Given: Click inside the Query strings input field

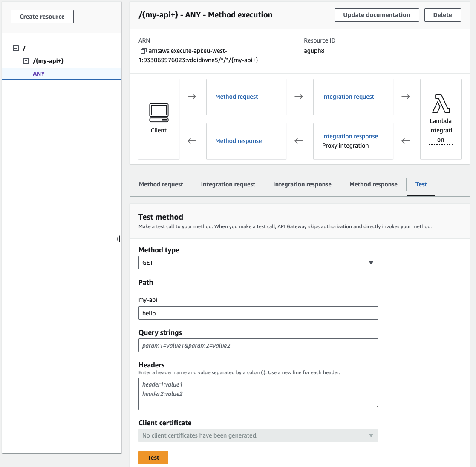Looking at the screenshot, I should click(x=258, y=345).
